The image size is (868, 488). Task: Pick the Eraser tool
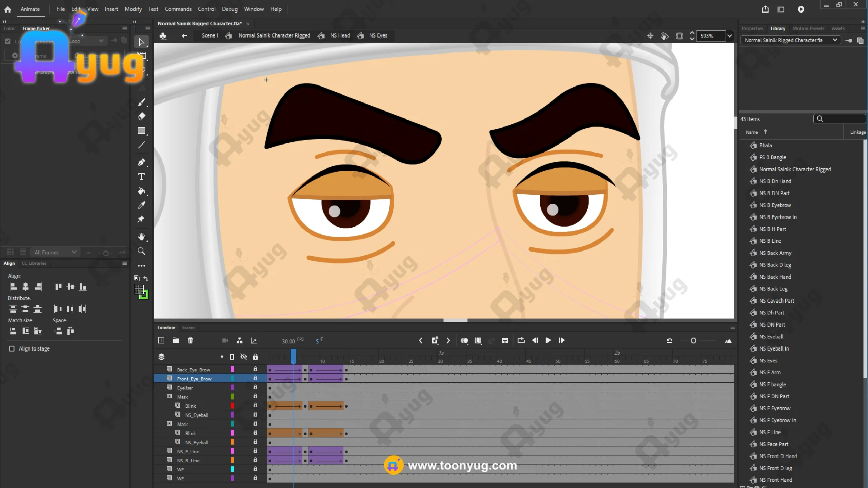click(142, 116)
